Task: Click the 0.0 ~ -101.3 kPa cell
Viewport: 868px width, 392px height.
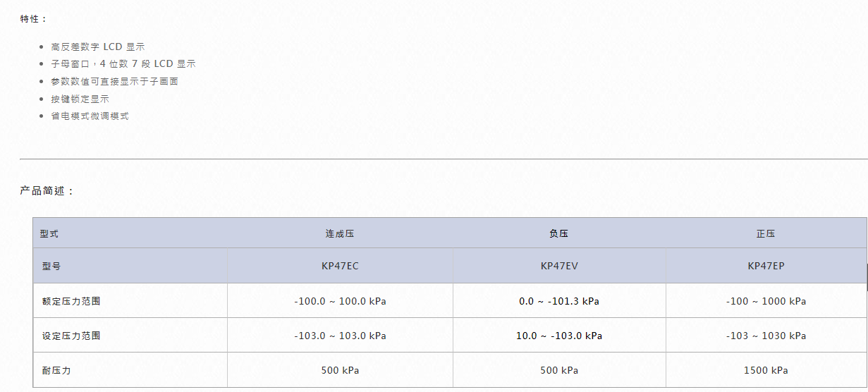Action: 559,301
